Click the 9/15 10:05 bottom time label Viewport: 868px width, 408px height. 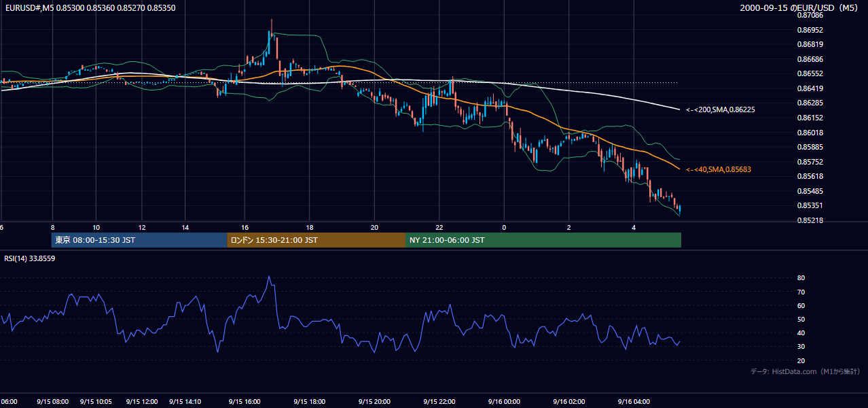[x=96, y=402]
